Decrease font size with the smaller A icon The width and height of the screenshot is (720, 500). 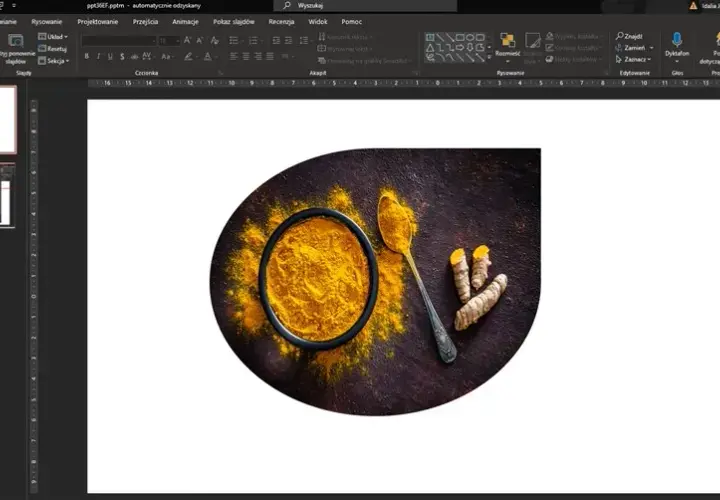(x=200, y=40)
